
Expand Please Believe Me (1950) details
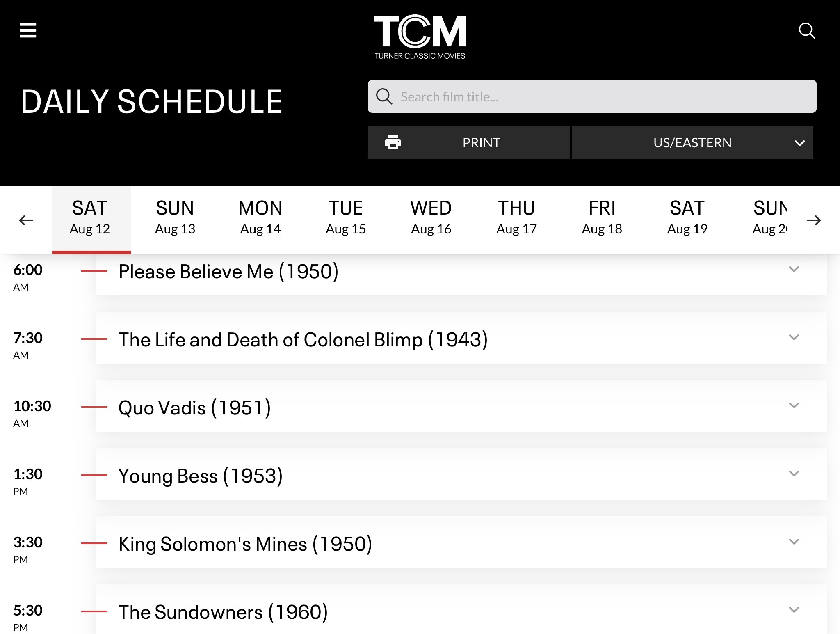(794, 269)
